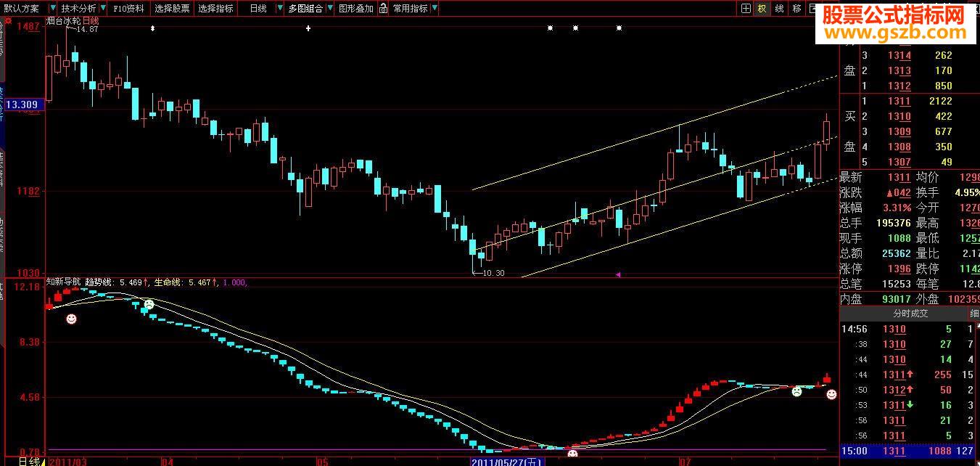Open F10资料 company information
This screenshot has height=466, width=980.
tap(129, 9)
